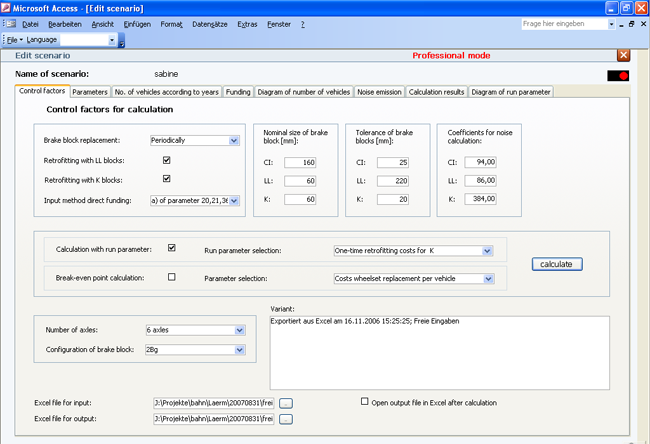This screenshot has height=444, width=650.
Task: Open the Extras menu
Action: coord(247,24)
